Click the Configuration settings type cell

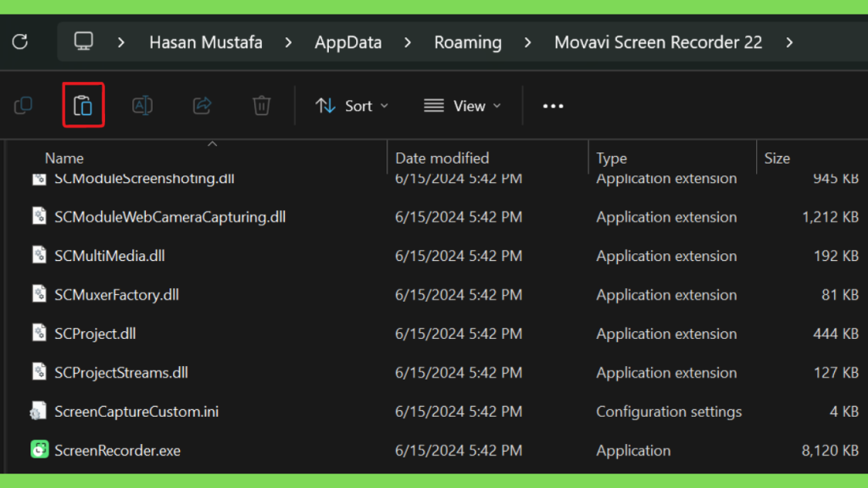[x=669, y=412]
